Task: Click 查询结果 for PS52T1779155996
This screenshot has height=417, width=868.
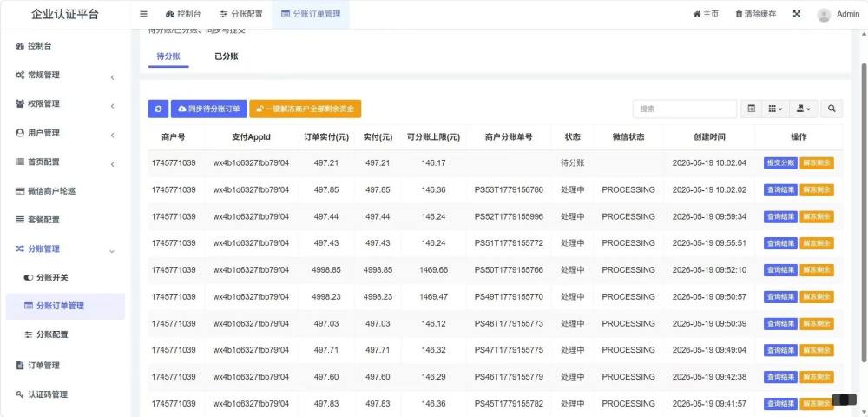Action: click(780, 216)
